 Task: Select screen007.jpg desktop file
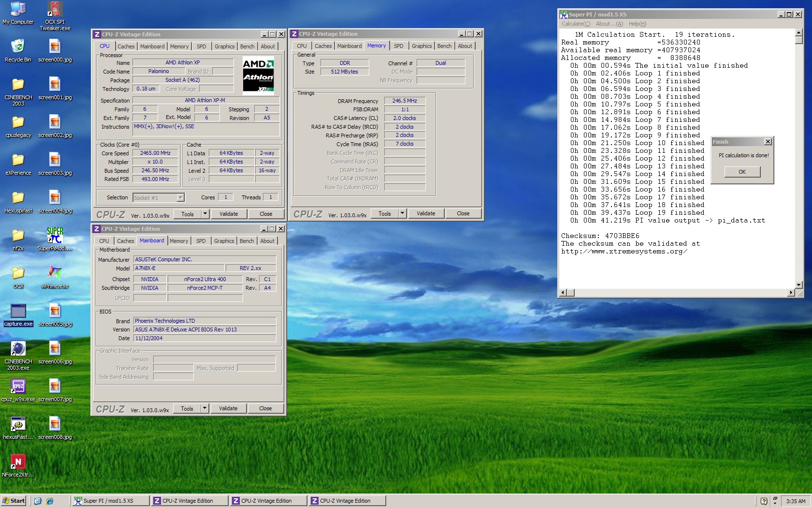point(55,390)
